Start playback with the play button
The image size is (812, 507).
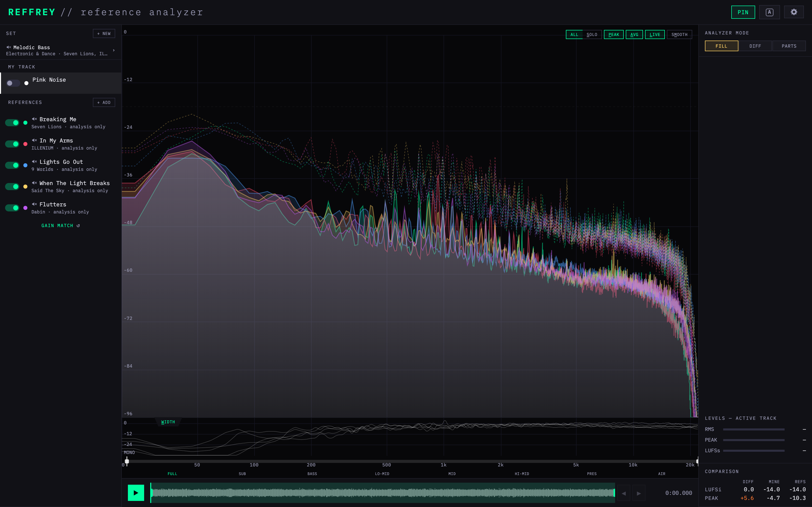coord(136,493)
